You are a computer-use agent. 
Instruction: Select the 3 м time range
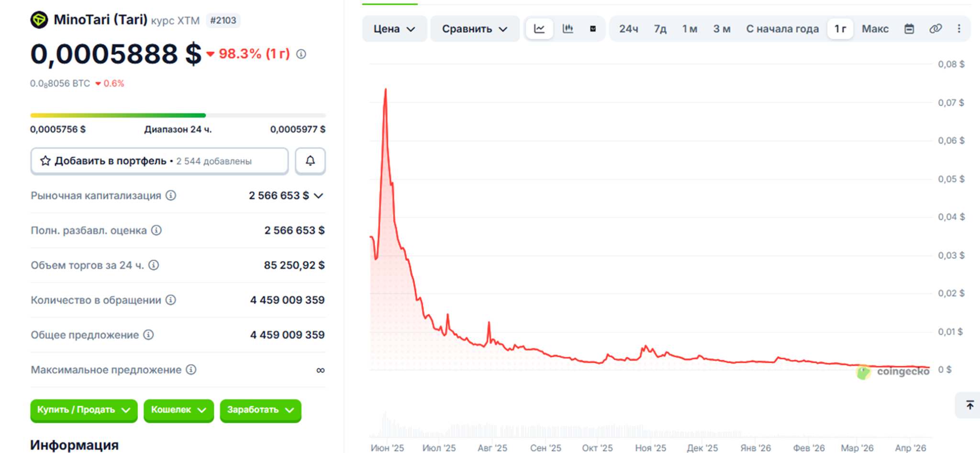coord(722,29)
